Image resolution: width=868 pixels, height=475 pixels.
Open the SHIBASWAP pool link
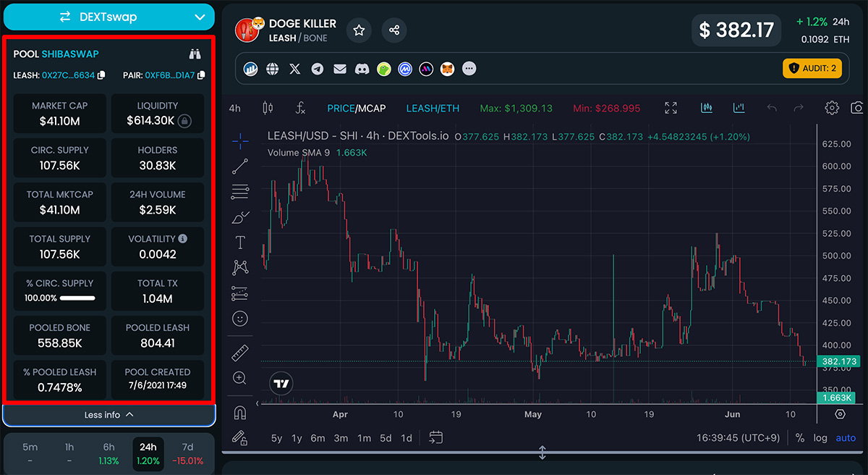pyautogui.click(x=70, y=54)
